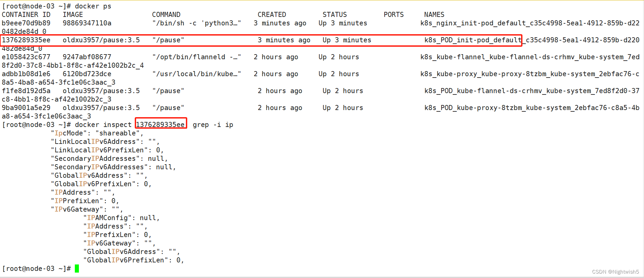This screenshot has height=278, width=644.
Task: Click the image ID 98869347110a
Action: [87, 23]
